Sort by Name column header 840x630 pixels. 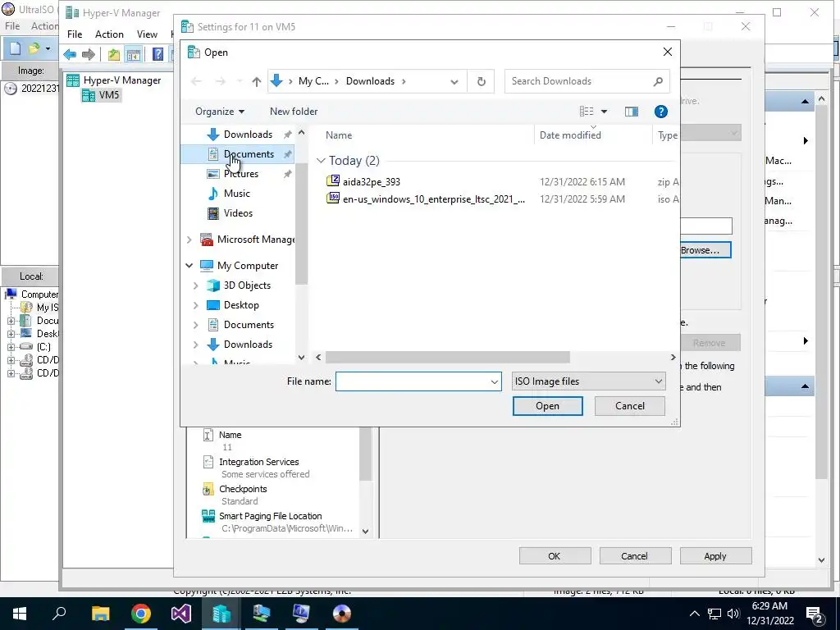coord(339,135)
